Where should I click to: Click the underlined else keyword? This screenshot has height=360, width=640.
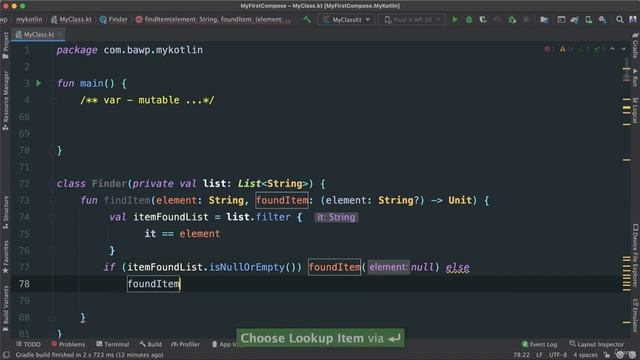click(x=457, y=267)
